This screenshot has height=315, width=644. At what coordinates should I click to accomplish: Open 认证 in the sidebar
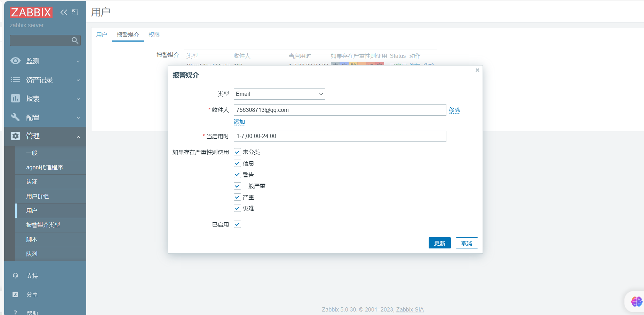click(51, 182)
